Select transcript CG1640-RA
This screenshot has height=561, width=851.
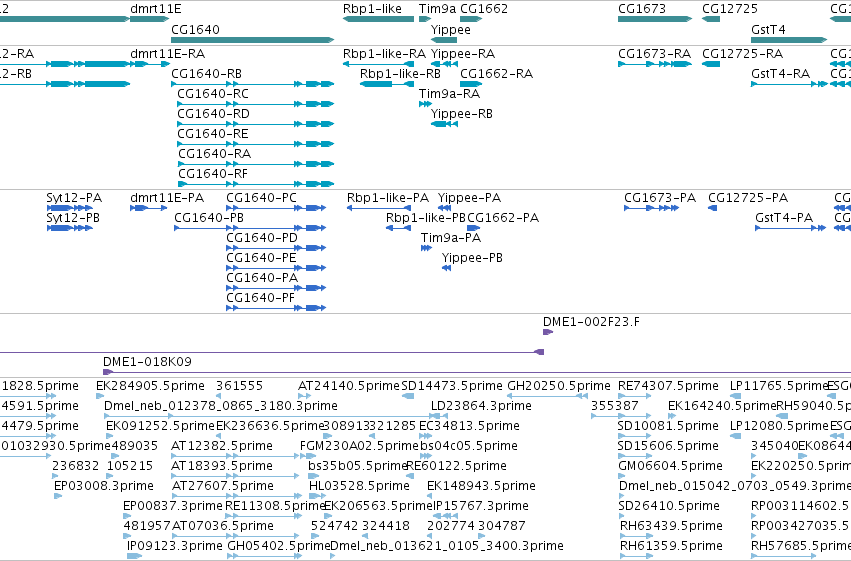pyautogui.click(x=256, y=164)
